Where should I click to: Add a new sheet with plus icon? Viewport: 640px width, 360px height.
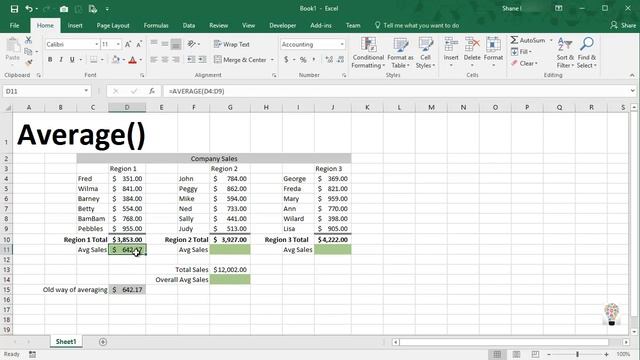pyautogui.click(x=103, y=342)
